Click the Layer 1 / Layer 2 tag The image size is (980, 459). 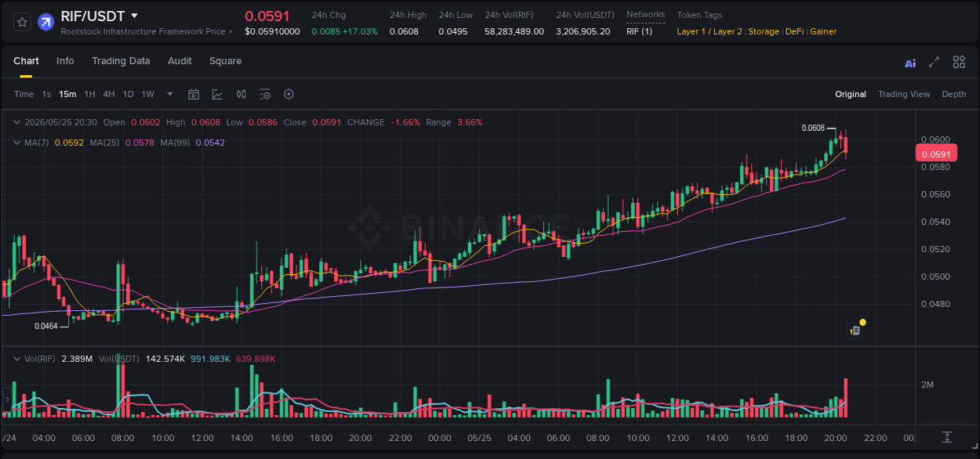[x=710, y=31]
